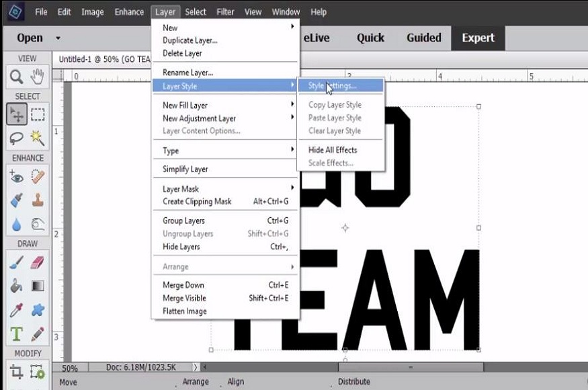Click the Photoshop Elements app logo

(x=15, y=12)
